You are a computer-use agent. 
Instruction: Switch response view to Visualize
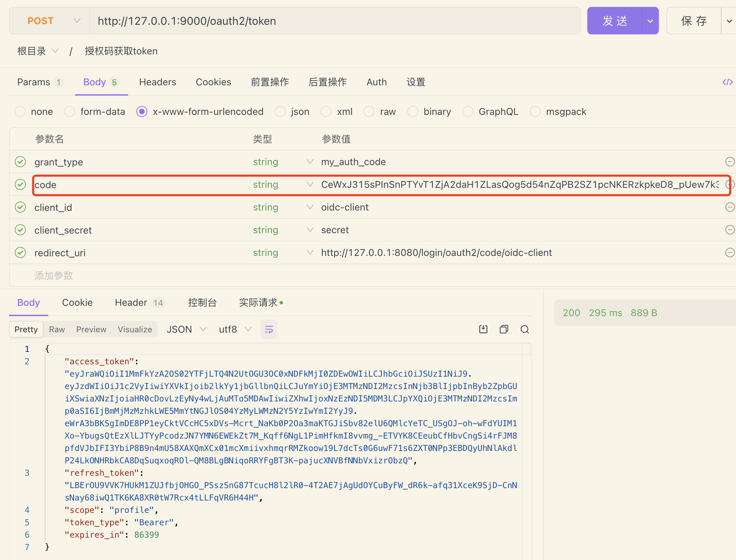(x=135, y=329)
